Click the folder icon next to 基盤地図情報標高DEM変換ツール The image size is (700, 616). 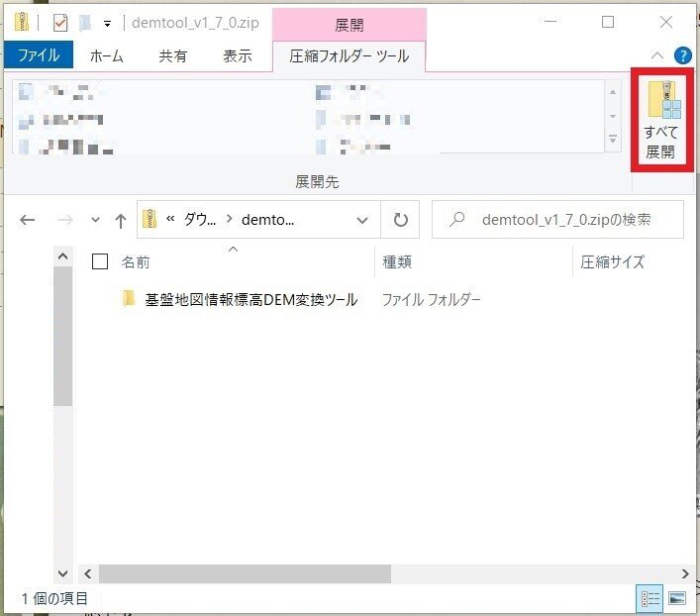[129, 298]
